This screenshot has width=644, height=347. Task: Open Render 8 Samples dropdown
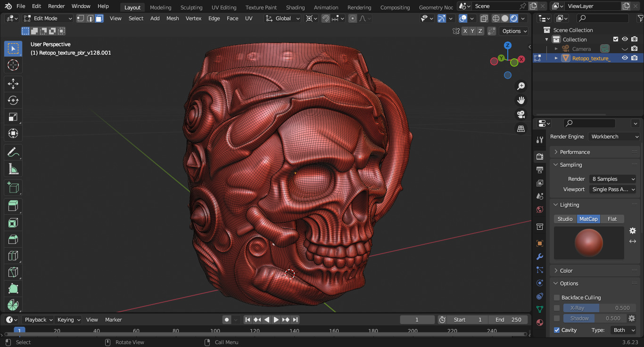point(612,179)
